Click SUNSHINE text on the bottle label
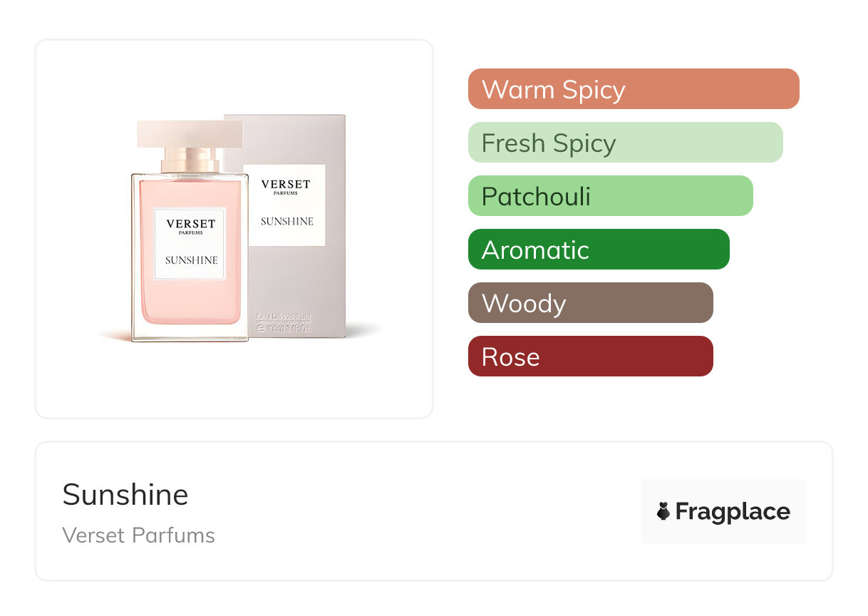The height and width of the screenshot is (616, 868). [x=191, y=260]
